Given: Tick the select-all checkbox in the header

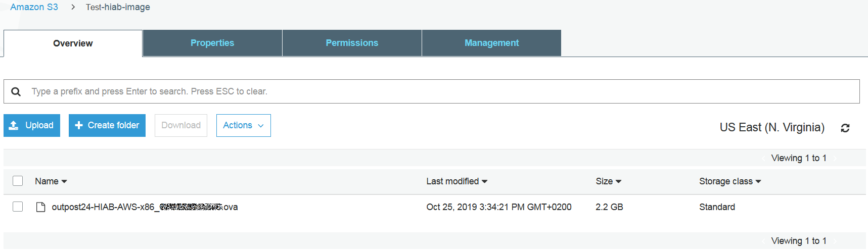Looking at the screenshot, I should pyautogui.click(x=18, y=181).
